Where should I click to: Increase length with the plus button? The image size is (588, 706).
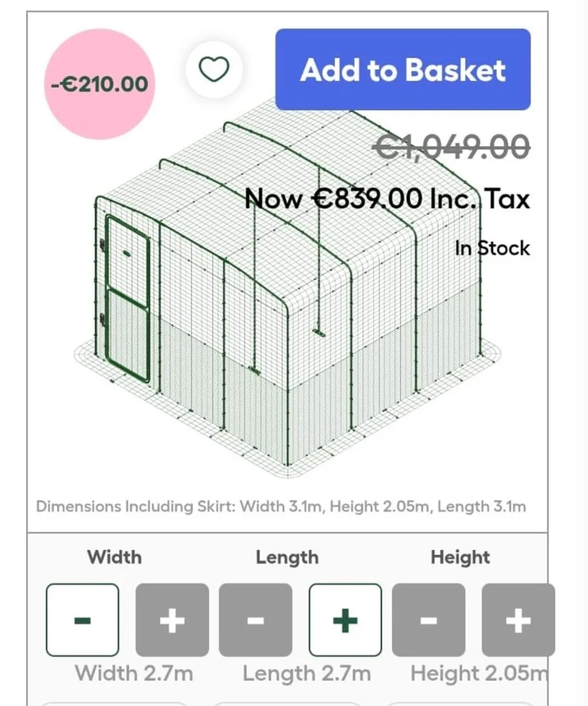345,620
